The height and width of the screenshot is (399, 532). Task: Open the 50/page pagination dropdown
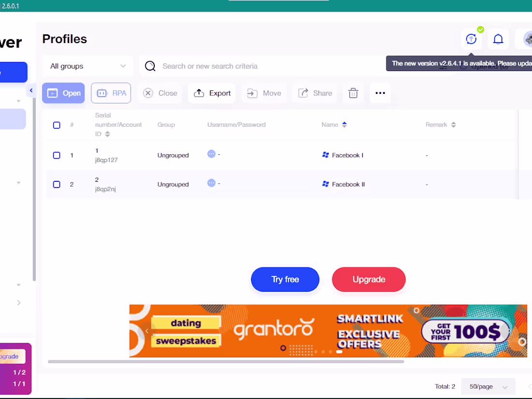click(488, 387)
